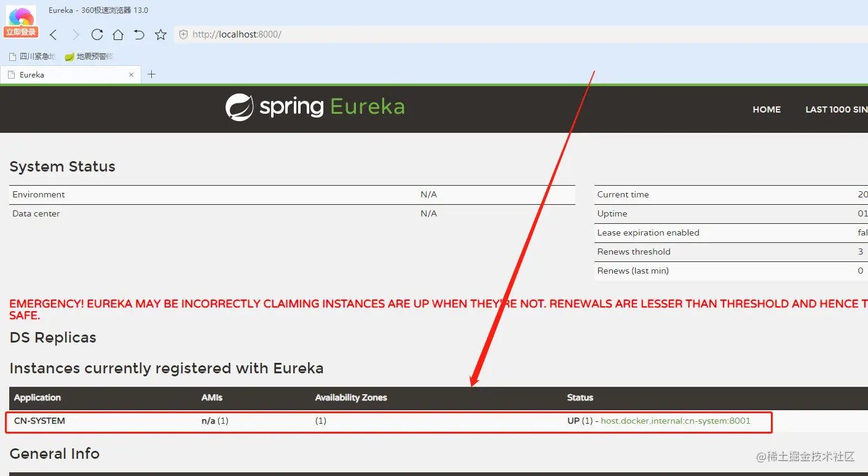Click the CN-SYSTEM application cell
The height and width of the screenshot is (476, 868).
pos(39,421)
